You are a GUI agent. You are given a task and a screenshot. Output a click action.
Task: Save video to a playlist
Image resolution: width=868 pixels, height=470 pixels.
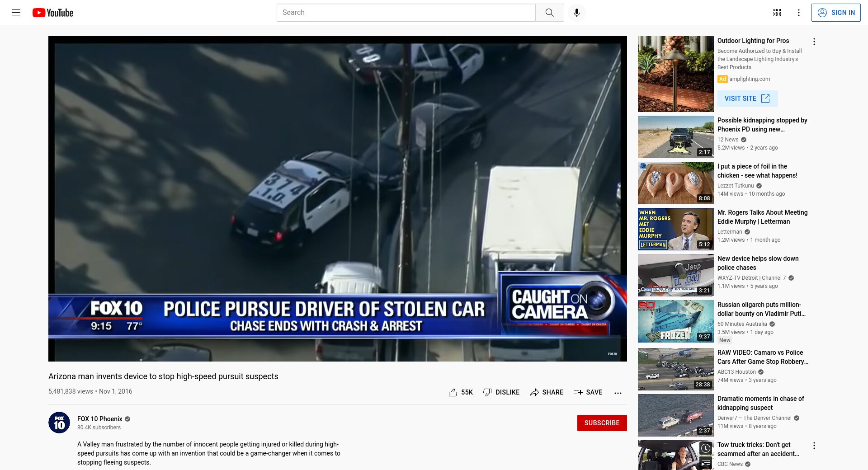[588, 392]
